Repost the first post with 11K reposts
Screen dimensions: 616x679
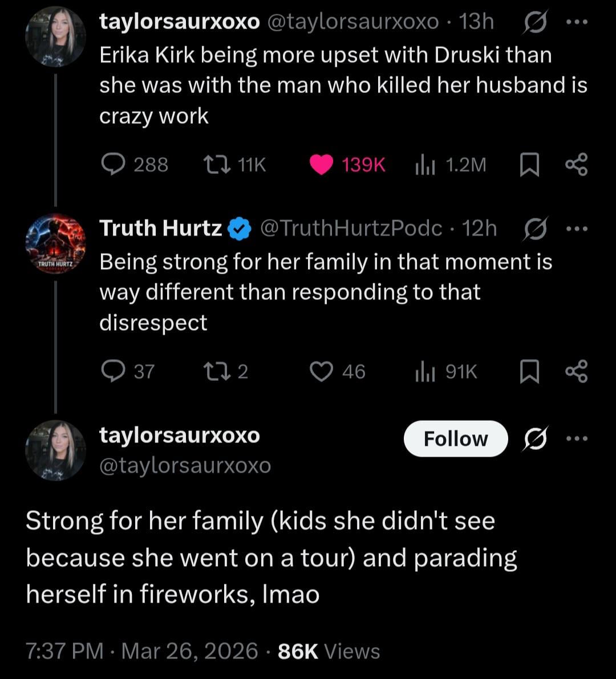pyautogui.click(x=216, y=165)
